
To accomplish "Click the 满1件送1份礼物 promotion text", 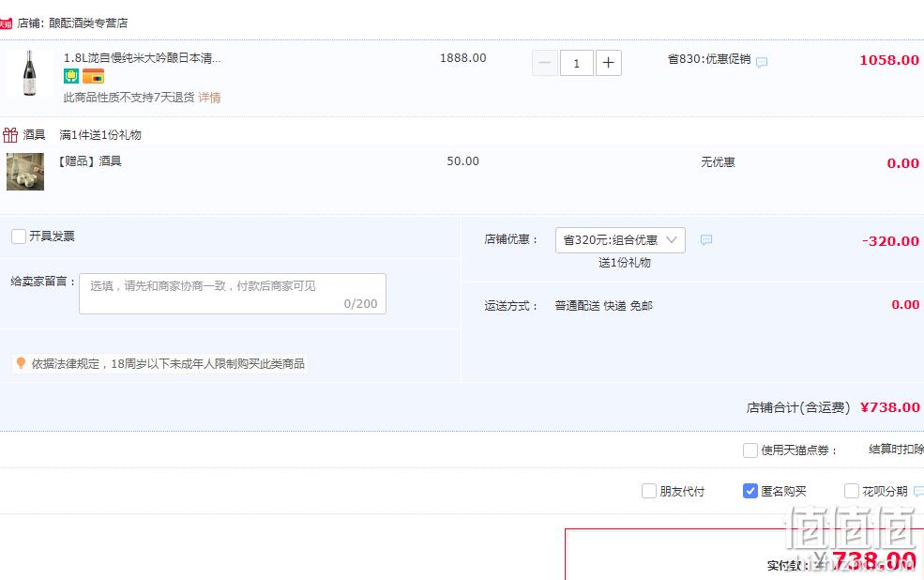I will (x=100, y=135).
